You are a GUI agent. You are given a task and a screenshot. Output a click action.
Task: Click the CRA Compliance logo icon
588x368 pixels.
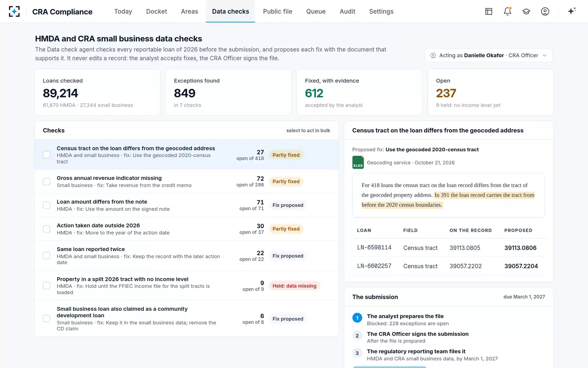point(14,11)
